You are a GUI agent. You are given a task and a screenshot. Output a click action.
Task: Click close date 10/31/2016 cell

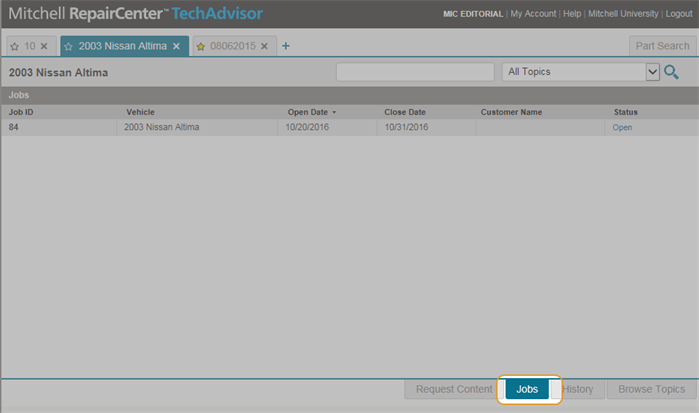pyautogui.click(x=427, y=127)
